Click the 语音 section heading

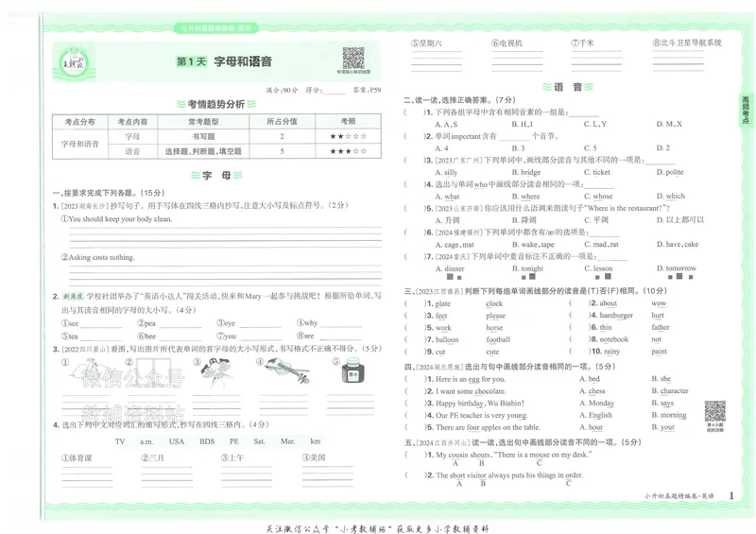tap(568, 87)
